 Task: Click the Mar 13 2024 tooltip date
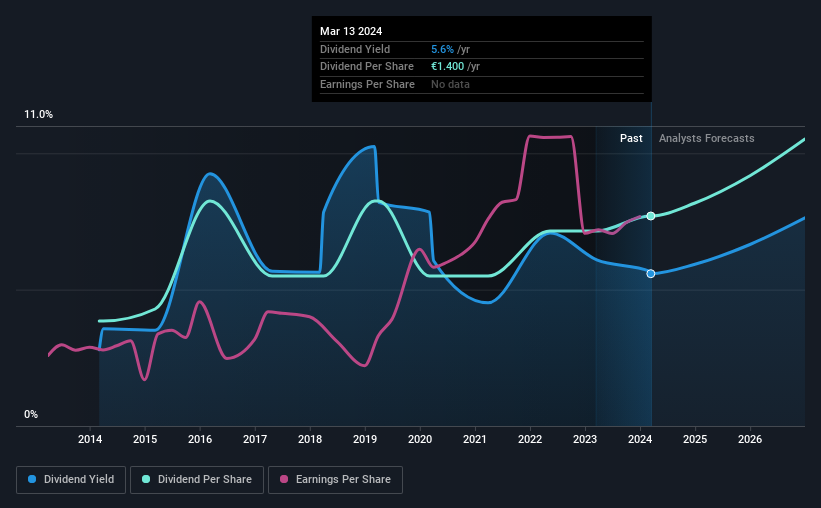pos(351,31)
